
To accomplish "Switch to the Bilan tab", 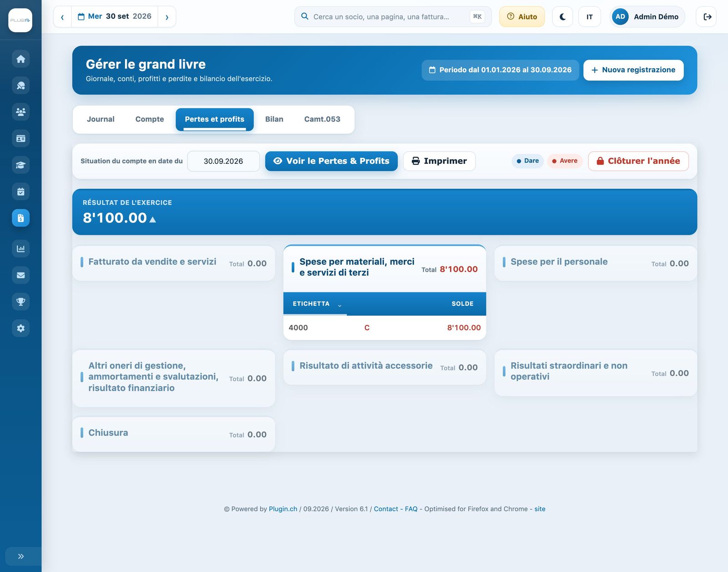I will click(x=274, y=119).
